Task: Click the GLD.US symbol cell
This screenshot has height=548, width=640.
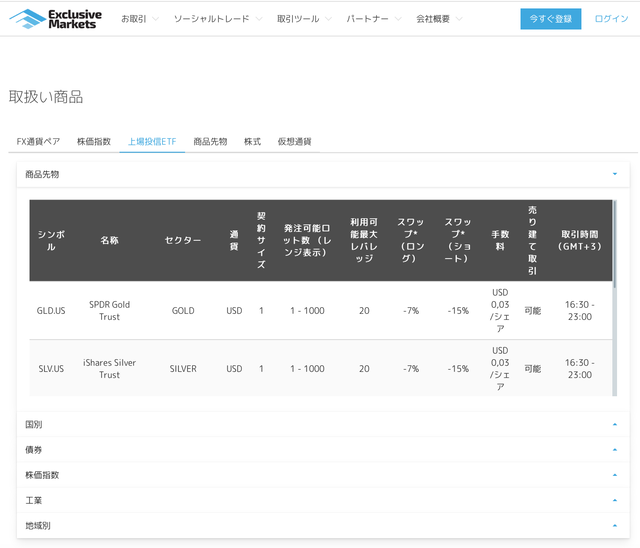Action: (51, 311)
